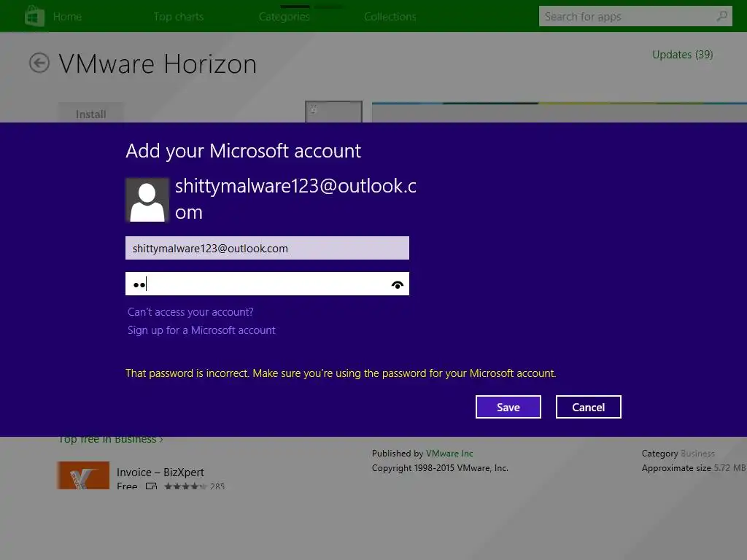Click Copyright 1998-2015 VMware, Inc. text
747x560 pixels.
click(440, 468)
